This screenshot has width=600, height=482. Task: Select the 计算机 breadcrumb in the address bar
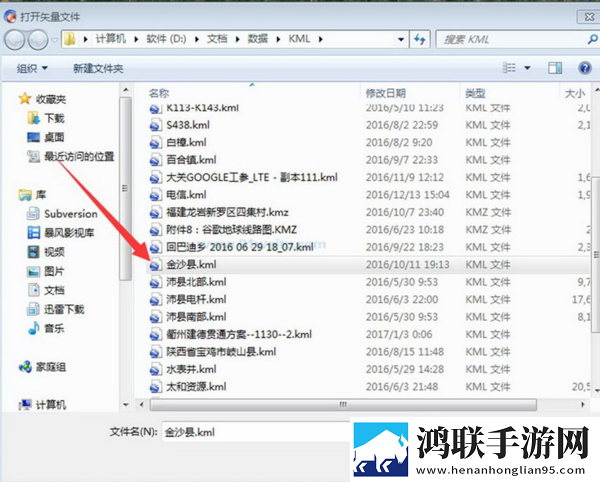coord(111,39)
